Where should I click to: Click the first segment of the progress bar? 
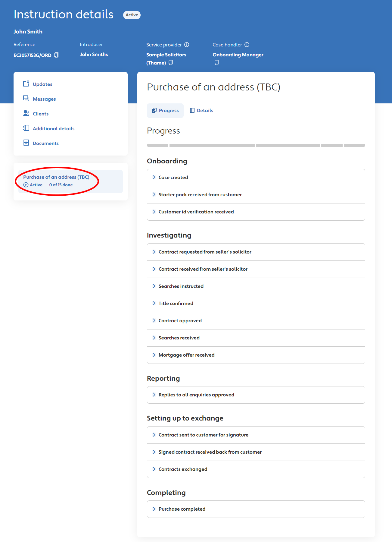(157, 145)
